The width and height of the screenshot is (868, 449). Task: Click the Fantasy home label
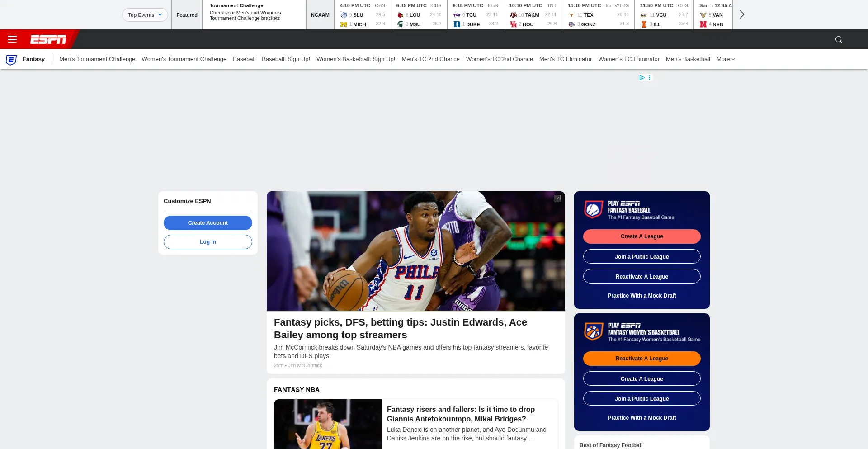pos(33,59)
